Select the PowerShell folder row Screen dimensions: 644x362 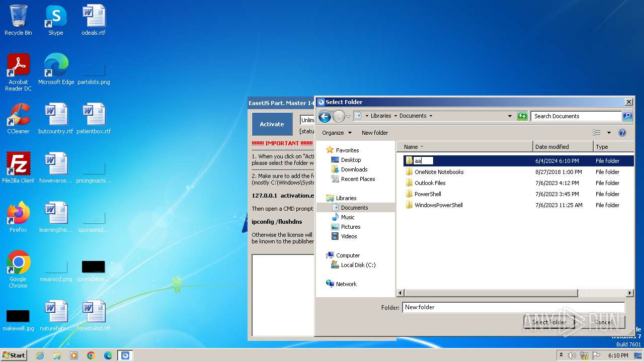pos(518,194)
